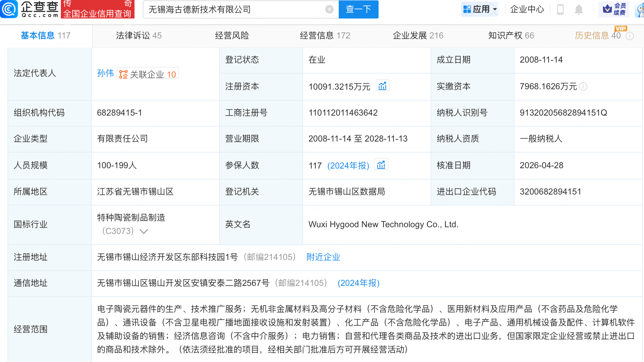The height and width of the screenshot is (362, 644).
Task: Open the 应用 dropdown menu
Action: [480, 9]
